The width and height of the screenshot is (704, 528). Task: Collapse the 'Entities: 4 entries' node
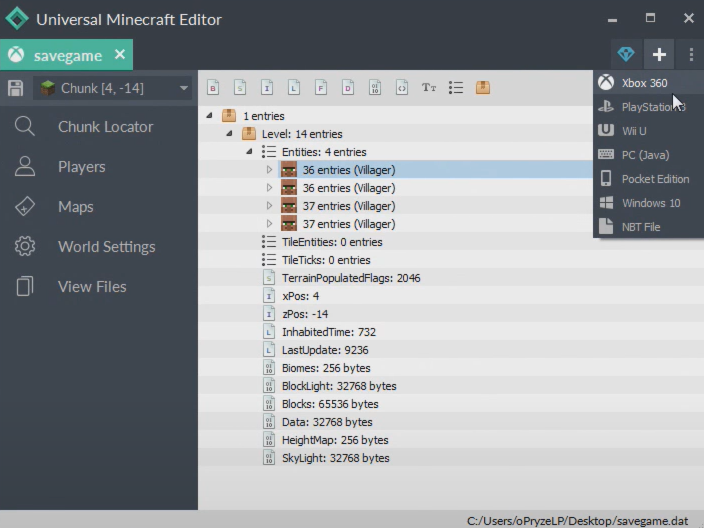[249, 151]
